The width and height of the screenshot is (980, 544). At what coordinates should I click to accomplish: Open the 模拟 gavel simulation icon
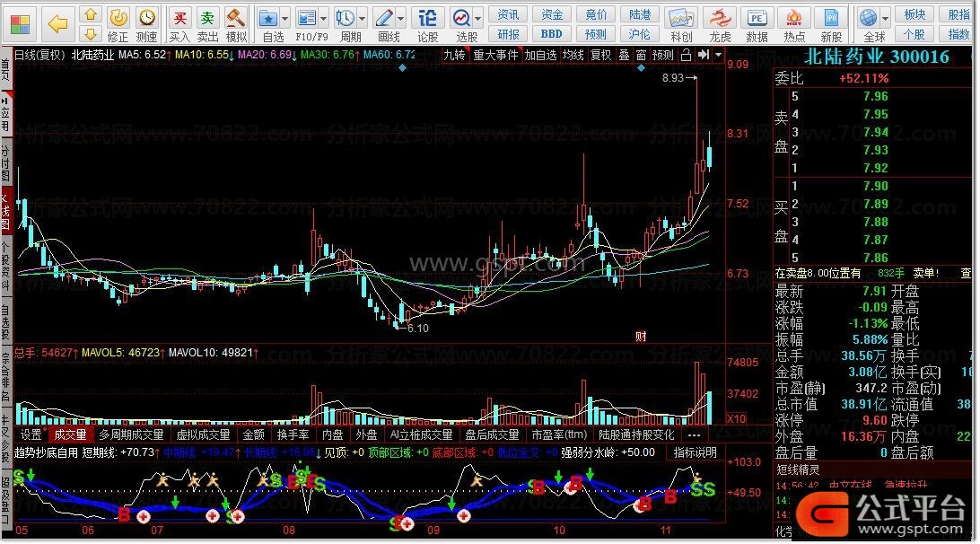(x=236, y=18)
